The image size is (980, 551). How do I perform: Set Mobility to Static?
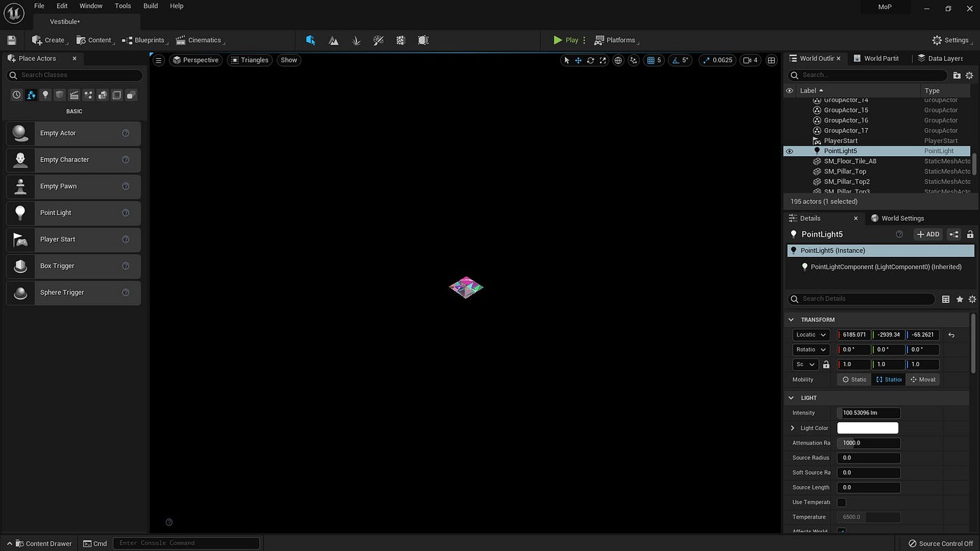(x=854, y=379)
